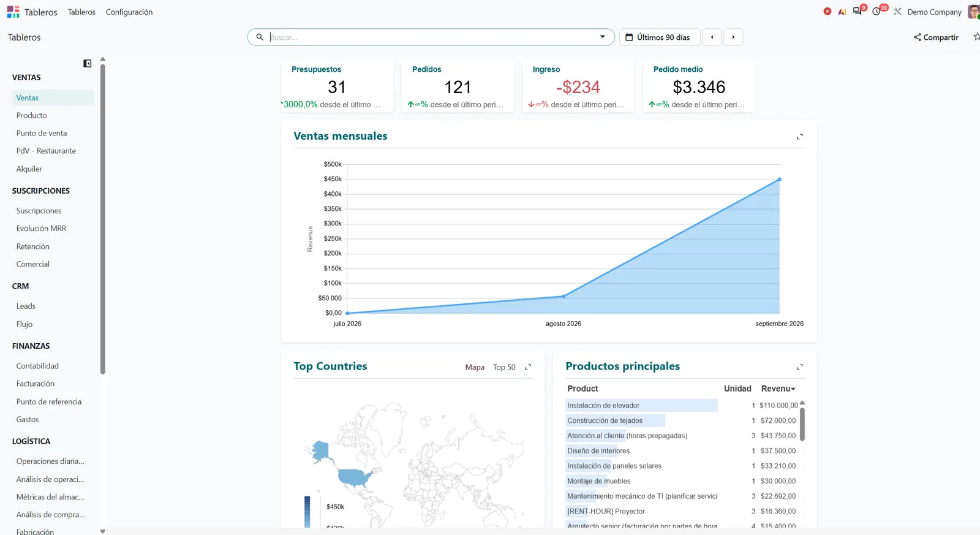Viewport: 980px width, 535px height.
Task: Click the Compartir share button
Action: pos(936,37)
